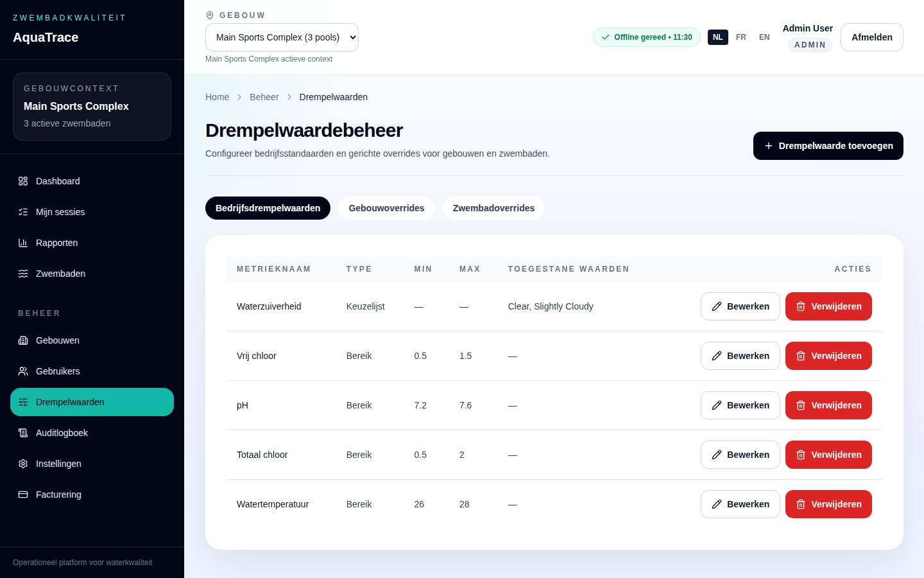Switch to the Zwembadoverrides tab
The width and height of the screenshot is (924, 578).
493,208
